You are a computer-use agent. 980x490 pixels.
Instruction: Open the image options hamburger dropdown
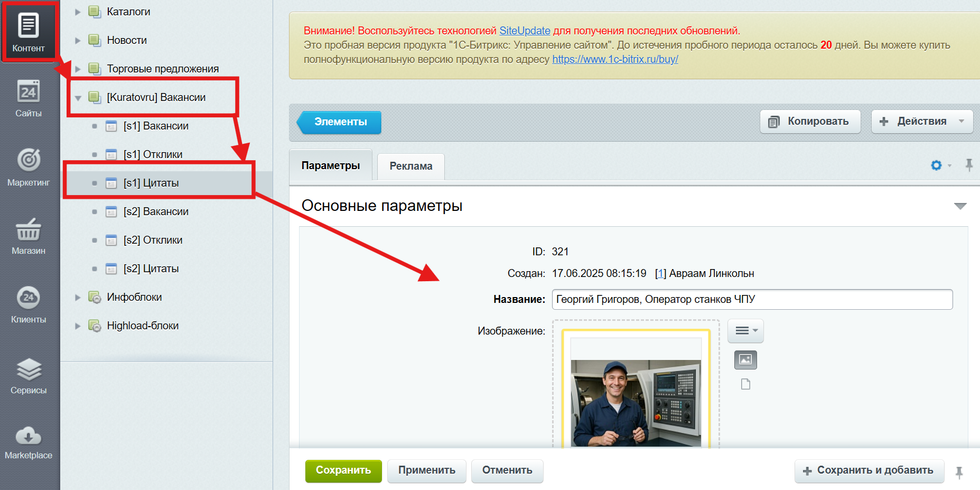click(x=745, y=331)
